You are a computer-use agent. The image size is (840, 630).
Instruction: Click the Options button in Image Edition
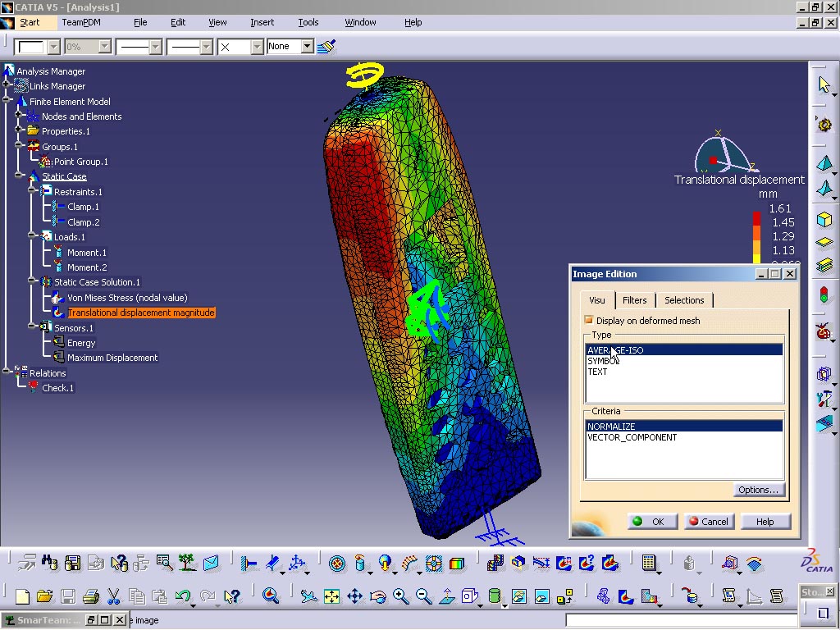click(758, 490)
